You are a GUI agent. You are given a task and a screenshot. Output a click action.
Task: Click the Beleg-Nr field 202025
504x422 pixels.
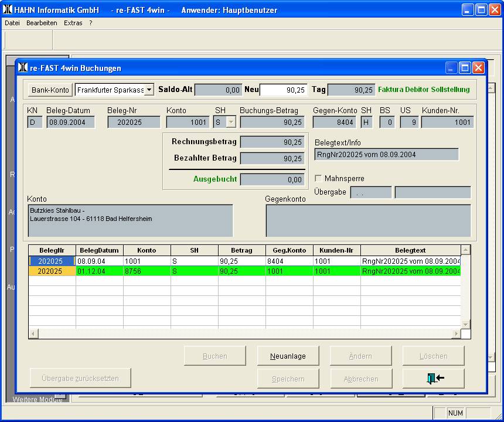point(134,122)
